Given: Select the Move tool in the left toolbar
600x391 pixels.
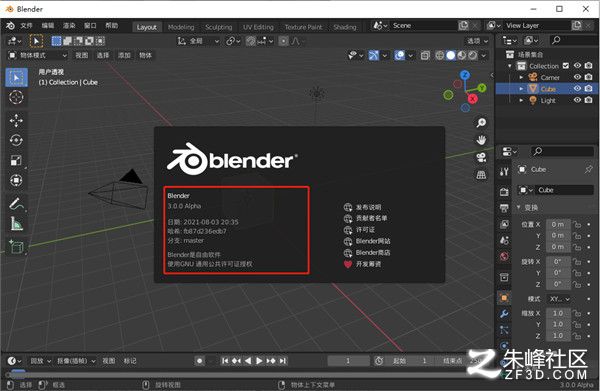Looking at the screenshot, I should (x=16, y=121).
